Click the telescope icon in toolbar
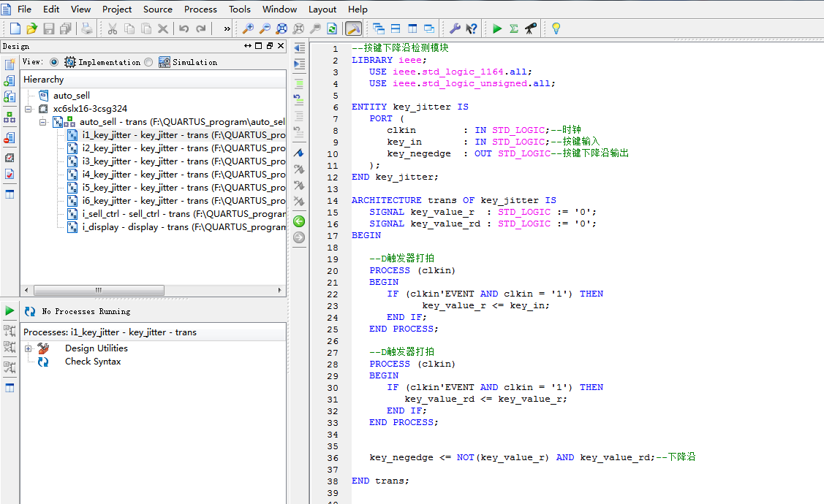Image resolution: width=824 pixels, height=504 pixels. tap(531, 28)
